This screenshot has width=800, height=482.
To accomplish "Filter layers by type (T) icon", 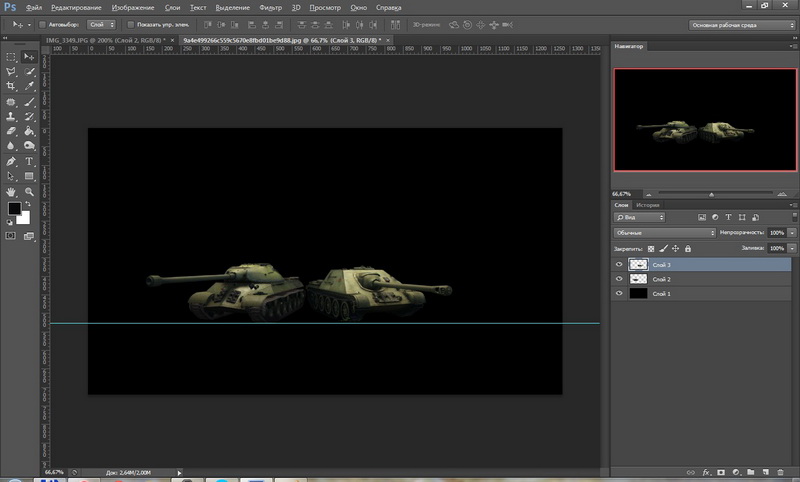I will coord(728,217).
